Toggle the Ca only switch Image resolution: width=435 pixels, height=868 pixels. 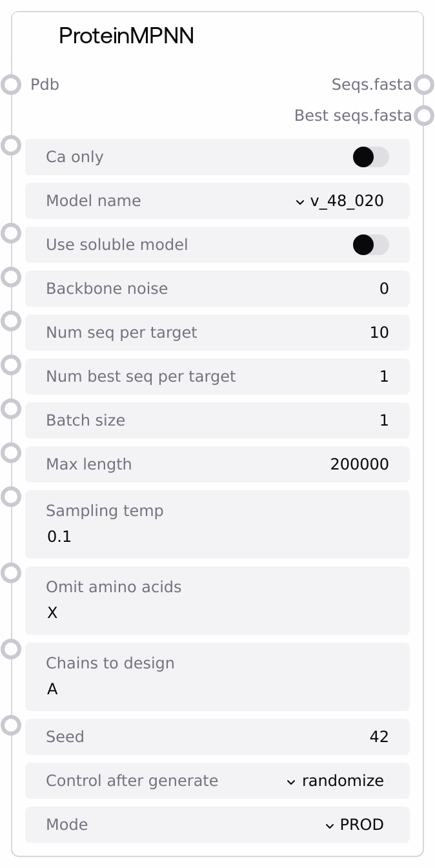coord(370,157)
